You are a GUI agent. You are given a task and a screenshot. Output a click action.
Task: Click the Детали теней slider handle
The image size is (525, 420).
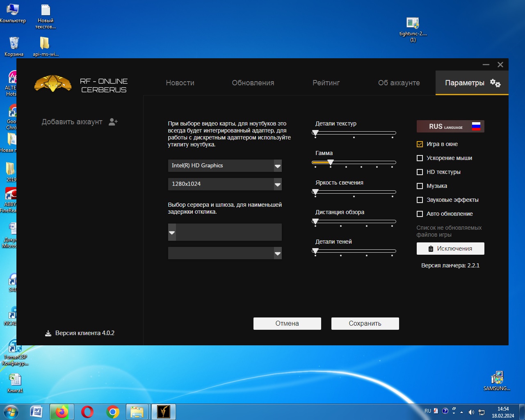point(315,251)
